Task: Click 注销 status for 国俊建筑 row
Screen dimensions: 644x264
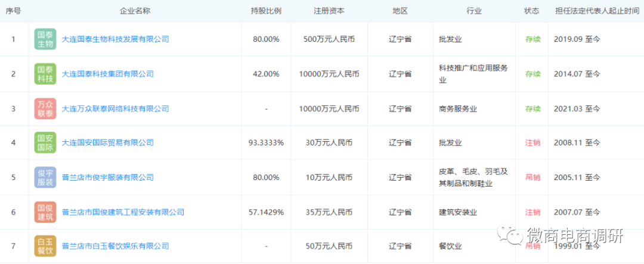Action: click(x=532, y=212)
